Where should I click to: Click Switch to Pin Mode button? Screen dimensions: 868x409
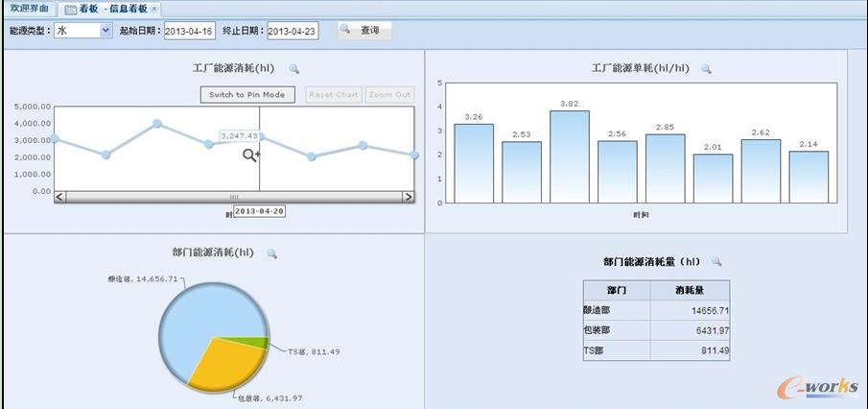[247, 95]
